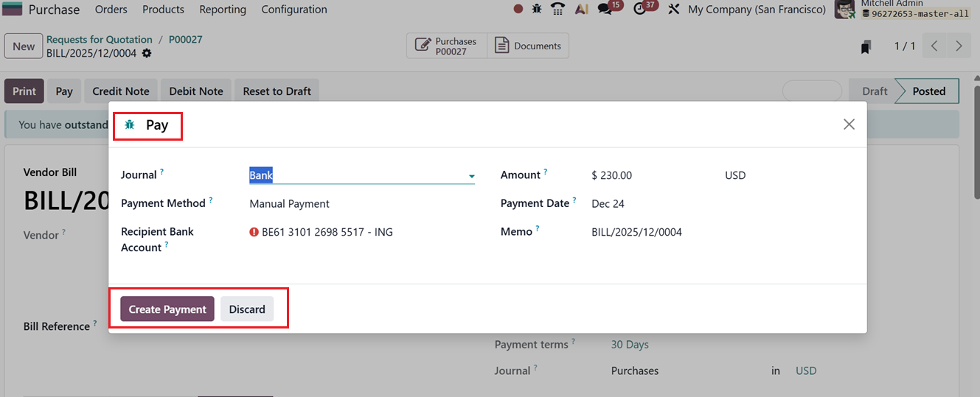This screenshot has width=980, height=397.
Task: Open the activities clock icon
Action: [x=641, y=10]
